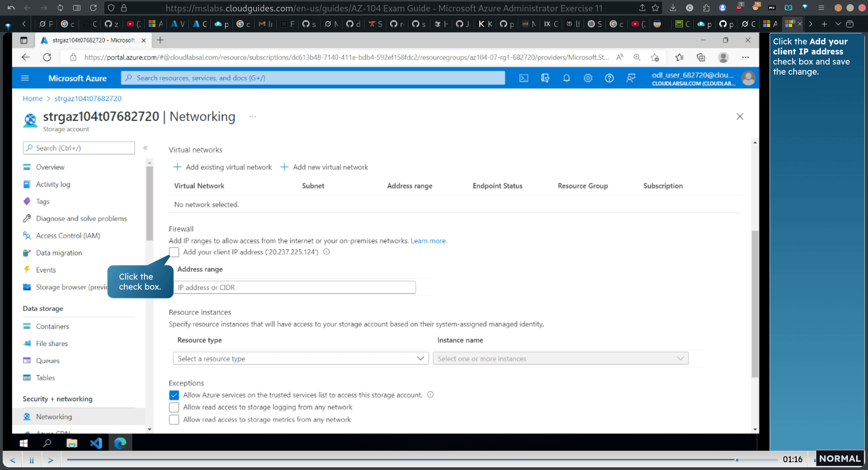
Task: Open Azure portal settings gear
Action: coord(588,78)
